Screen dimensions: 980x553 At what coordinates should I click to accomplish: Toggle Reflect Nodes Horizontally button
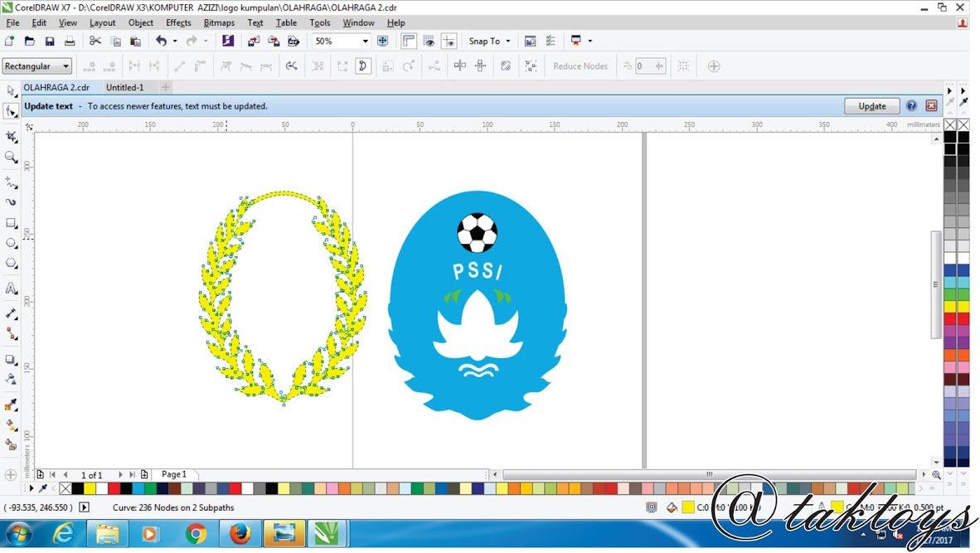coord(459,66)
